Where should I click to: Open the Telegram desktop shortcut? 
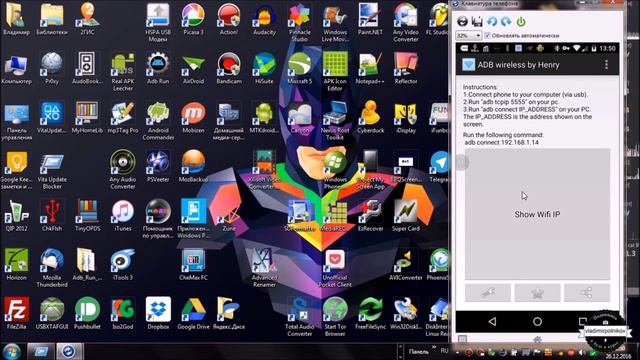pyautogui.click(x=439, y=166)
